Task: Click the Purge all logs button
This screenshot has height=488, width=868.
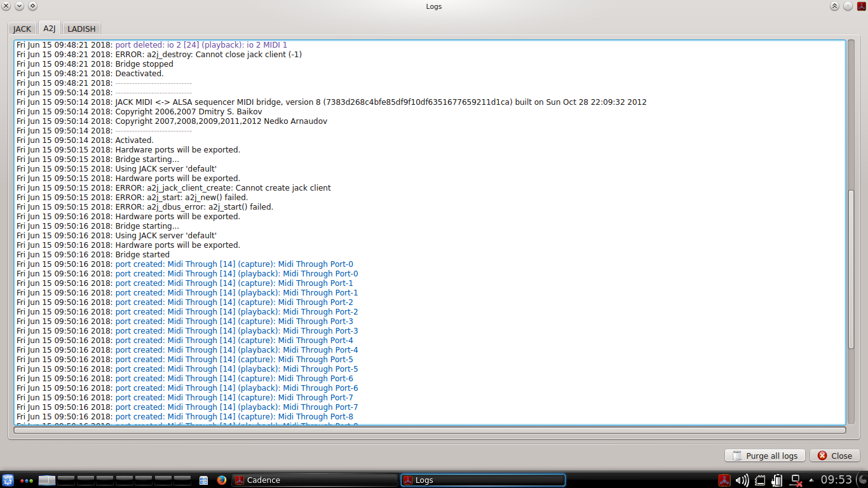Action: point(765,456)
